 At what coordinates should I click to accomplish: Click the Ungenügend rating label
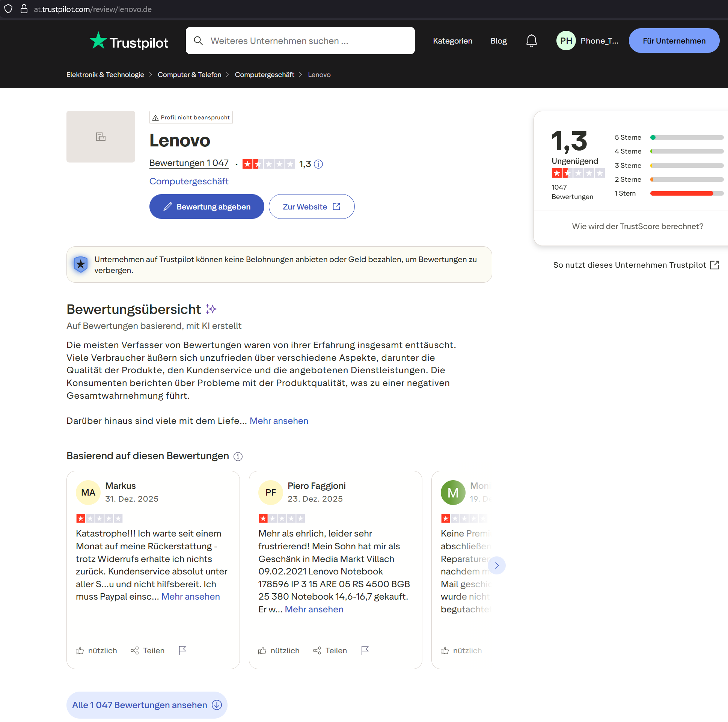(574, 161)
